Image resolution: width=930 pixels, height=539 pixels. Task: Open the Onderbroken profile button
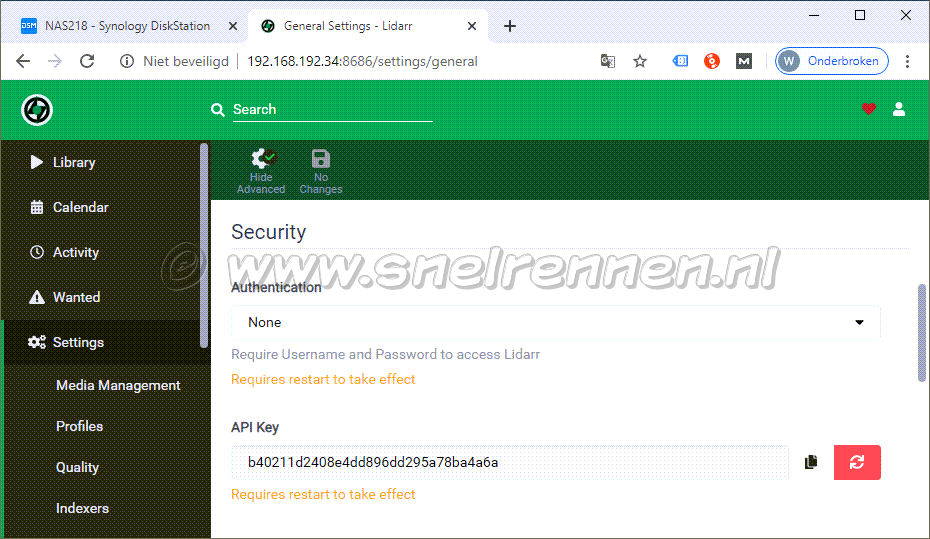[832, 61]
